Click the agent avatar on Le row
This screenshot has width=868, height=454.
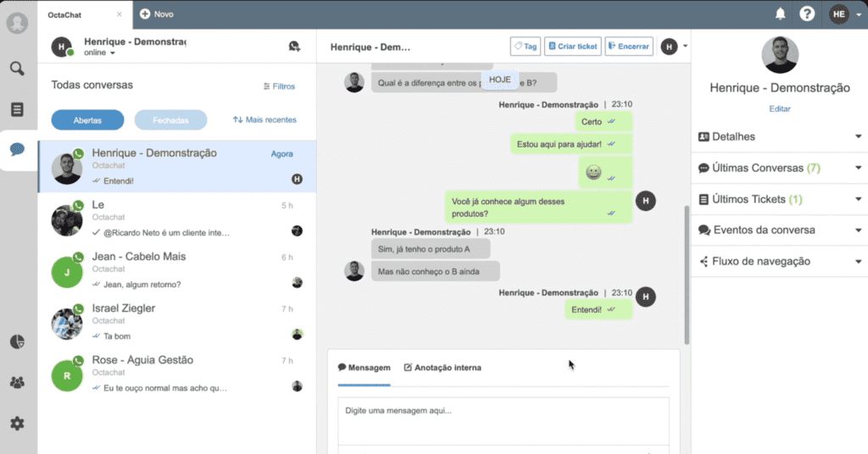(298, 231)
